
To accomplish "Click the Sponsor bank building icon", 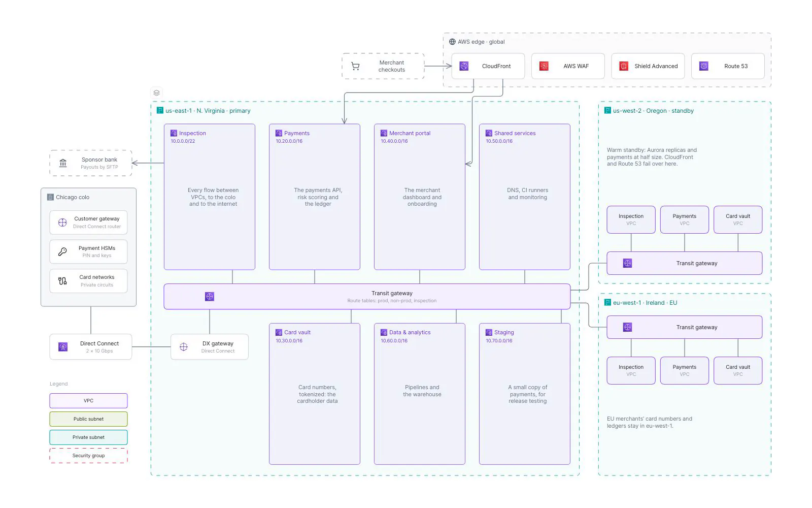I will [x=63, y=163].
